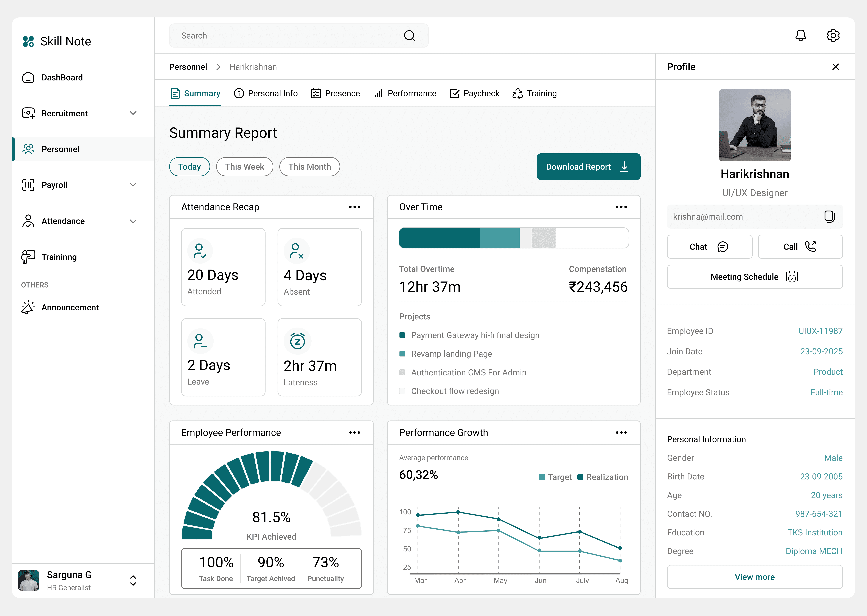Open Over Time card options menu
Image resolution: width=867 pixels, height=616 pixels.
pyautogui.click(x=621, y=207)
